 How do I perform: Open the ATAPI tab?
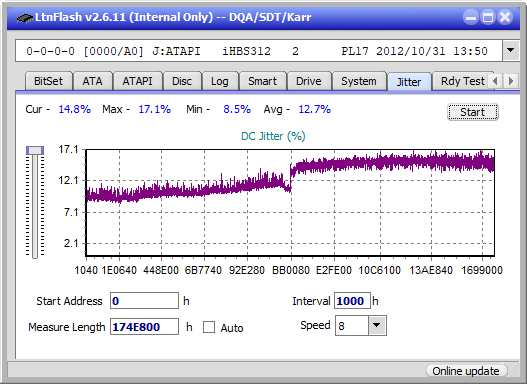tap(137, 81)
